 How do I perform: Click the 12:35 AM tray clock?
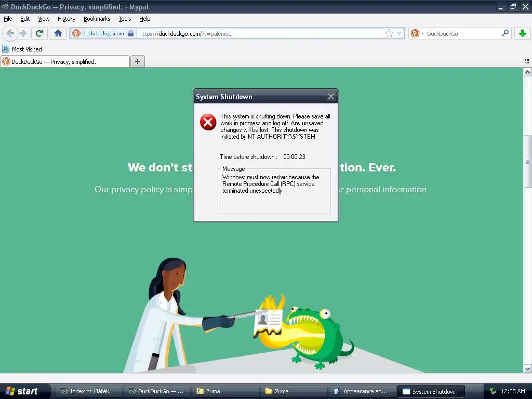[513, 391]
